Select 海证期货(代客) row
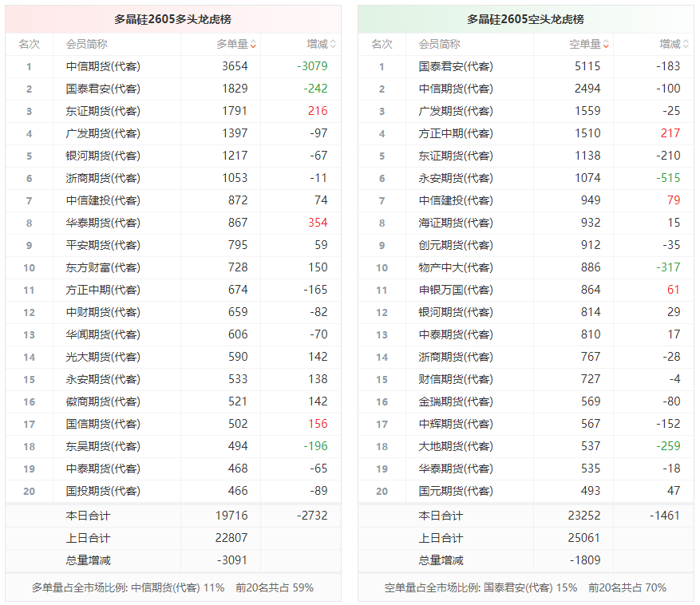 pyautogui.click(x=526, y=223)
